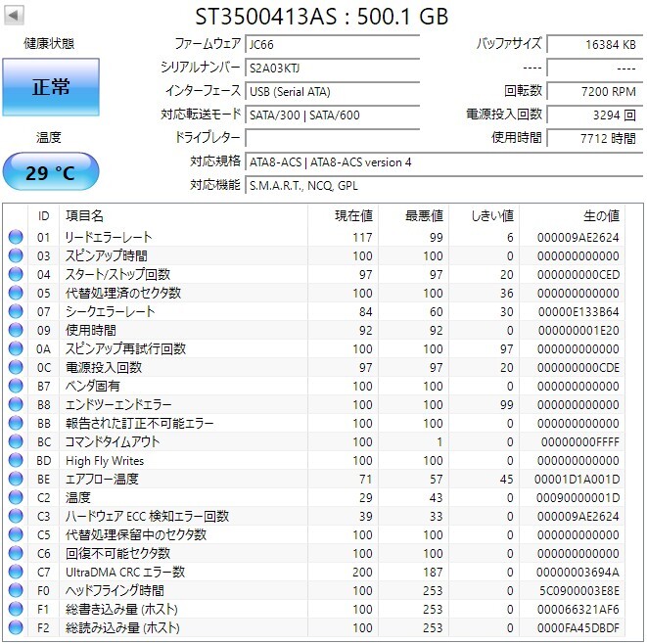The height and width of the screenshot is (644, 647).
Task: Click raw value 00000000FFFF
Action: 580,441
